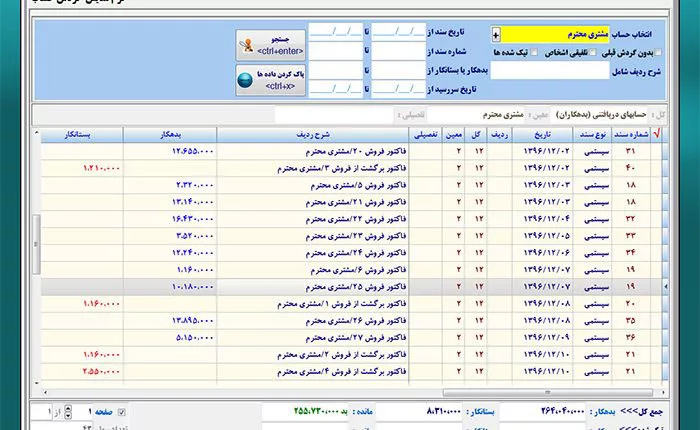Click the ردیف column header
The height and width of the screenshot is (430, 700).
click(x=500, y=134)
